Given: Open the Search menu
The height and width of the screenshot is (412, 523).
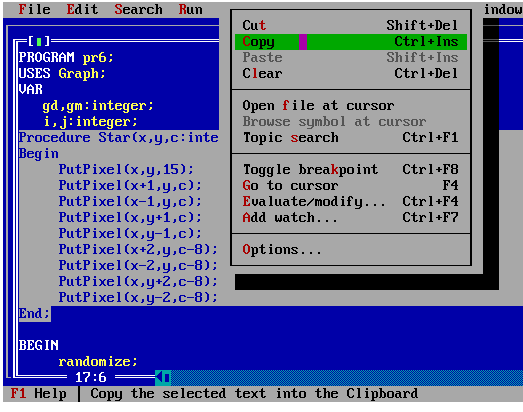Looking at the screenshot, I should [138, 9].
